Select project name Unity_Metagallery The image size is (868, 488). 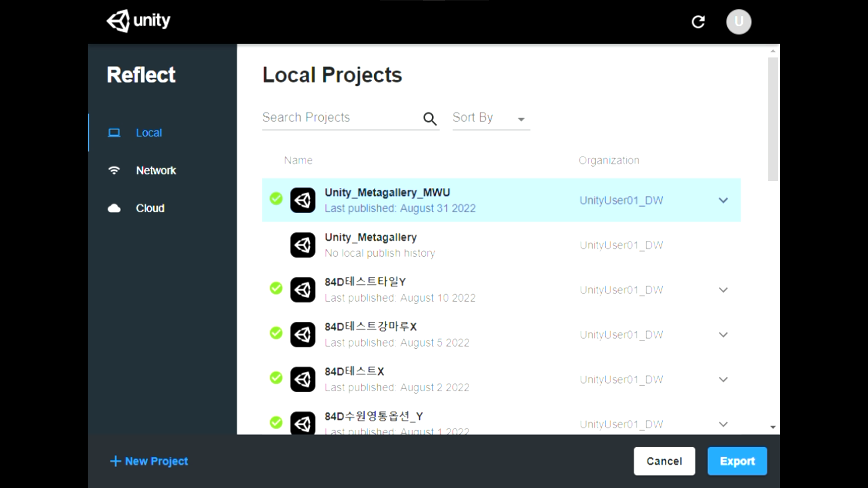point(371,237)
